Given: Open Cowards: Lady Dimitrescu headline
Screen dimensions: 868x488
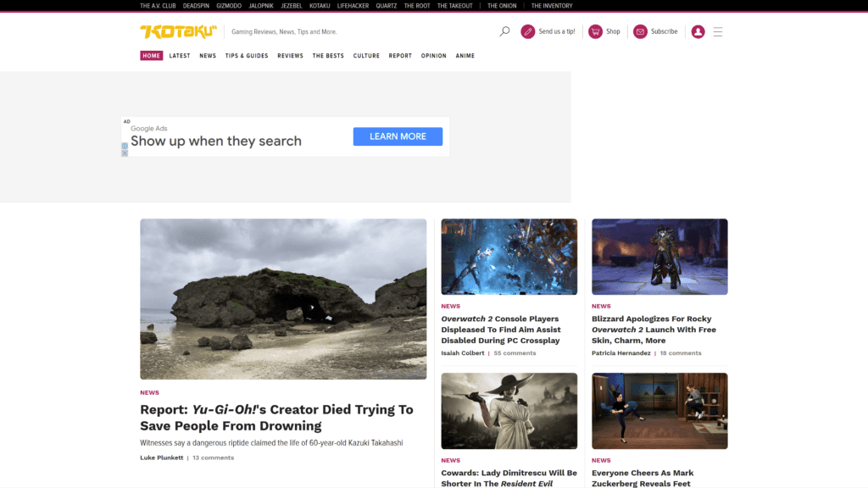Looking at the screenshot, I should pos(509,478).
